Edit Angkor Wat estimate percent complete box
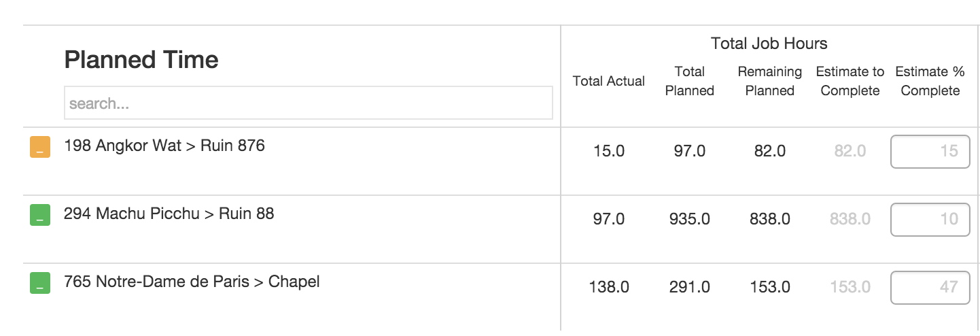The image size is (980, 336). [930, 151]
